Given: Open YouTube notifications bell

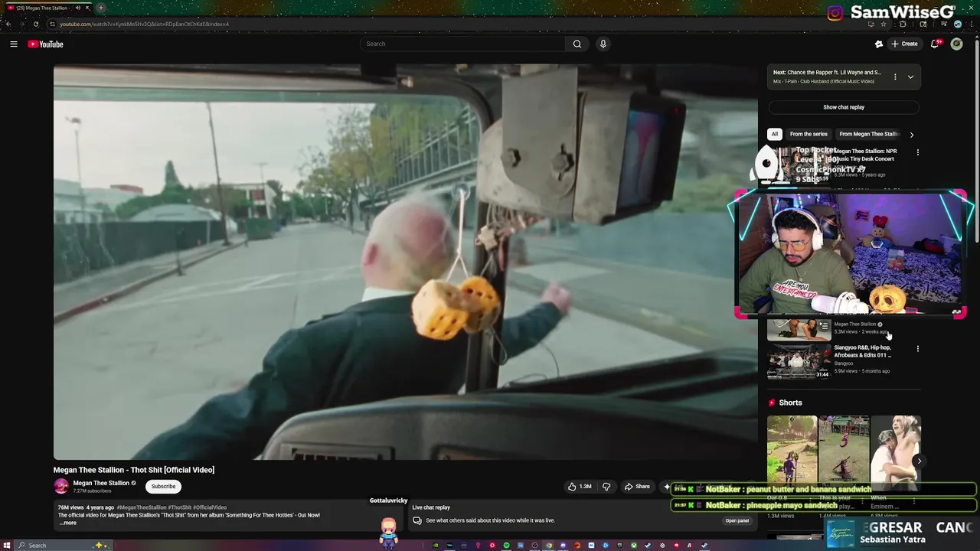Looking at the screenshot, I should pyautogui.click(x=935, y=44).
